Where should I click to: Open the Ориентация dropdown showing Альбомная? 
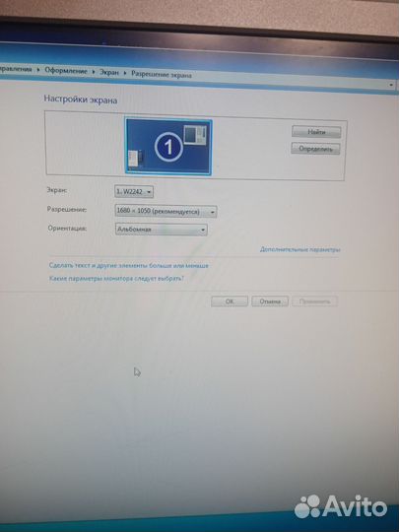pyautogui.click(x=162, y=230)
